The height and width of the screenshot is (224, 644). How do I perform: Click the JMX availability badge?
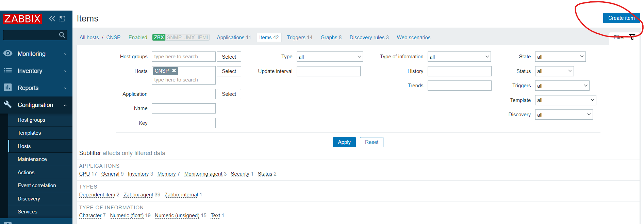pyautogui.click(x=189, y=38)
